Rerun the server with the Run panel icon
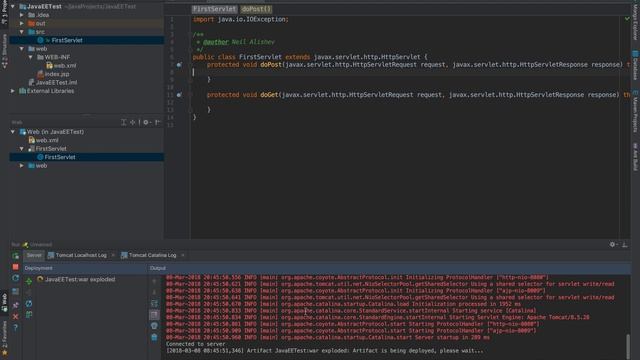This screenshot has height=360, width=640. coord(16,256)
